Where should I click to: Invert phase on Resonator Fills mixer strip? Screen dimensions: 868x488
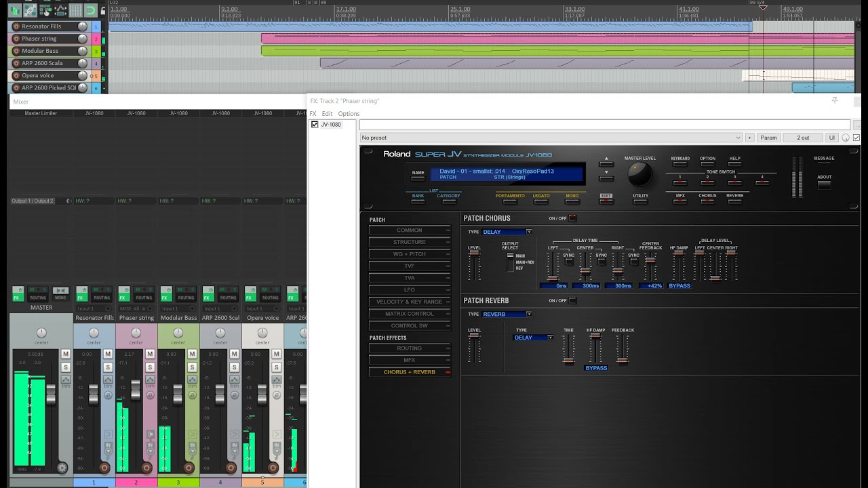108,394
